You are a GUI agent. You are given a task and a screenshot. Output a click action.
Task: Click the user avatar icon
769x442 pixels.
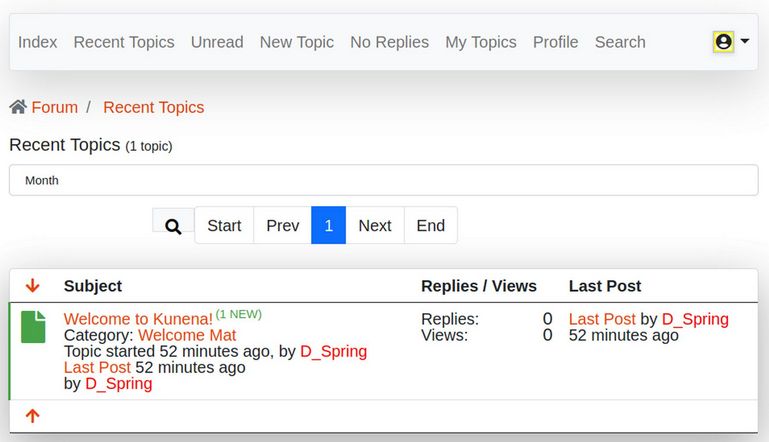[723, 42]
